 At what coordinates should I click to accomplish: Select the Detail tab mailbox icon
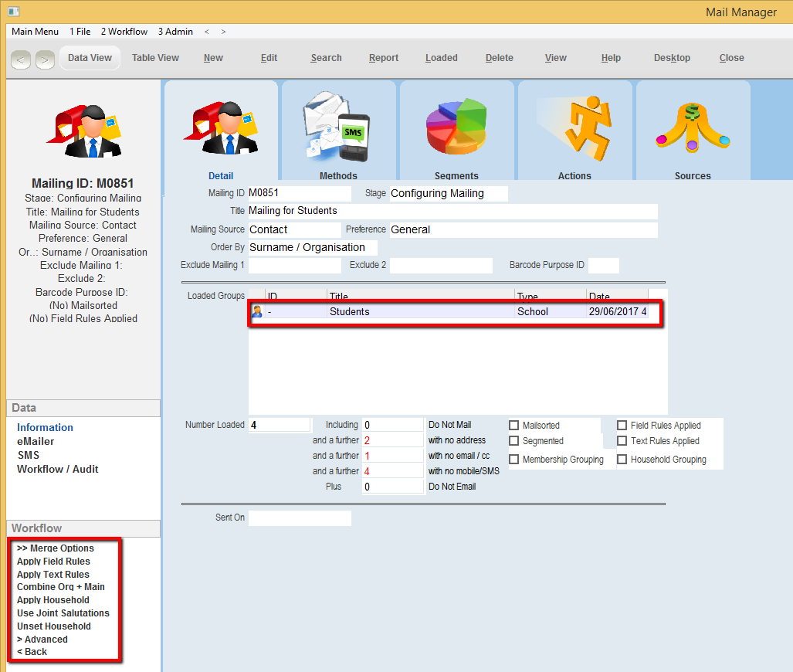click(x=221, y=126)
